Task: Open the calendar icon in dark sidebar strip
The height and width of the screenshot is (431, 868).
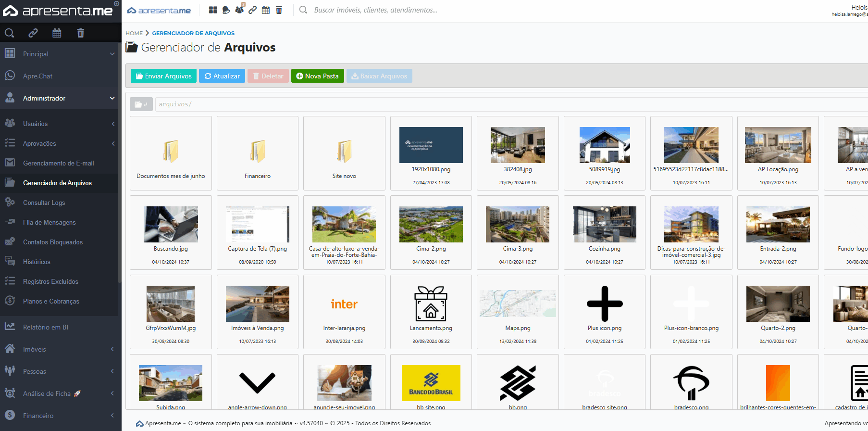Action: point(57,33)
